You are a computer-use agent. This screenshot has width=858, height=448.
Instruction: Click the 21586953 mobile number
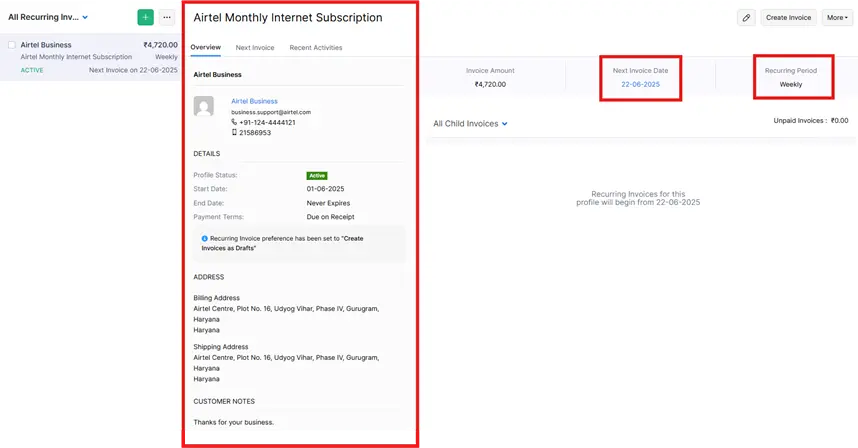[255, 133]
